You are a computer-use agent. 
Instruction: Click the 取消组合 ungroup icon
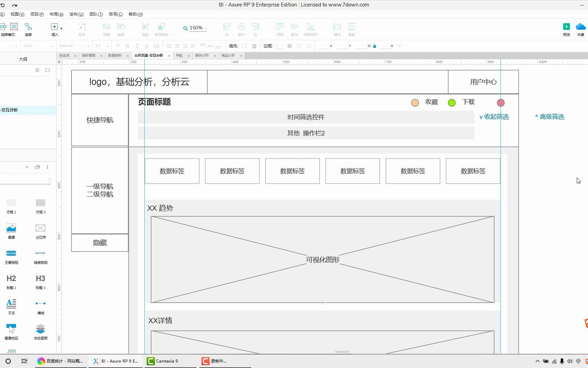[x=162, y=27]
